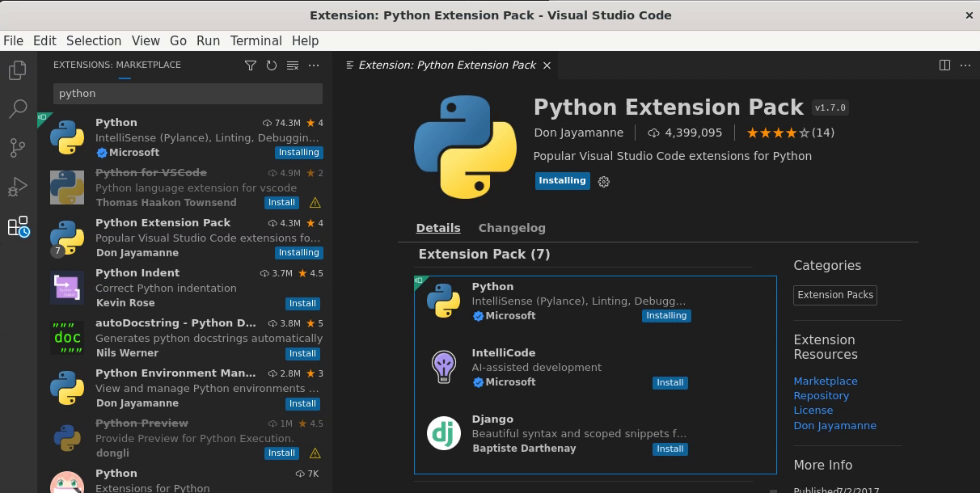This screenshot has width=980, height=493.
Task: Open the Source Control view
Action: pyautogui.click(x=18, y=148)
